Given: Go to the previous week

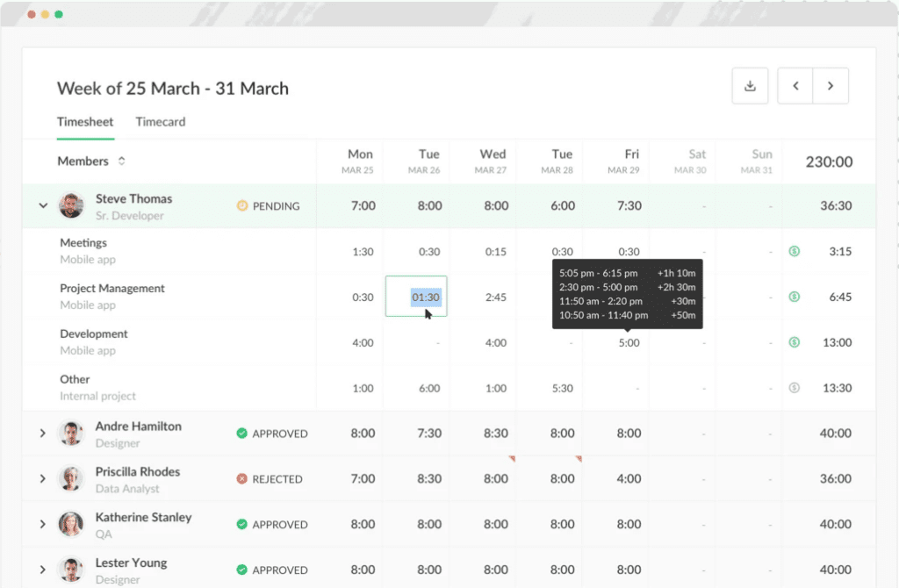Looking at the screenshot, I should [795, 85].
